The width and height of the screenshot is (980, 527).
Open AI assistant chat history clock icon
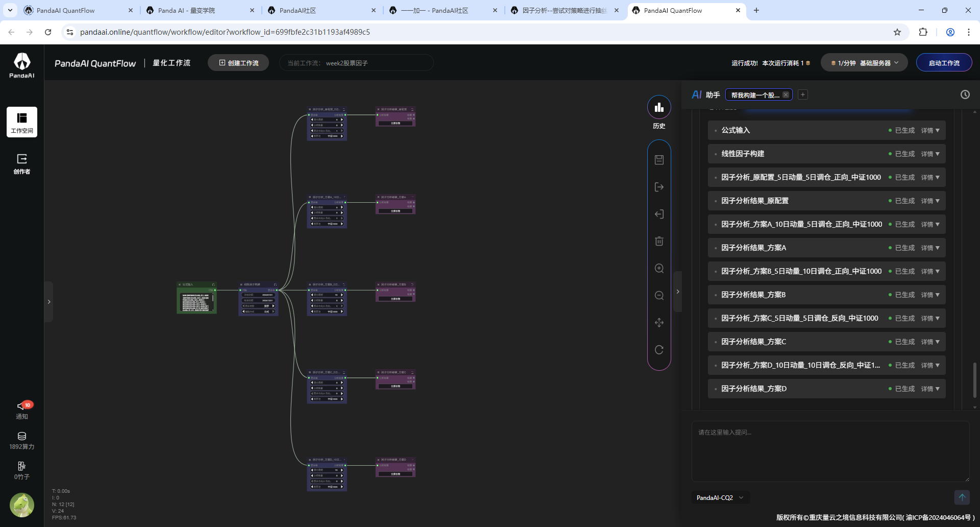click(965, 94)
